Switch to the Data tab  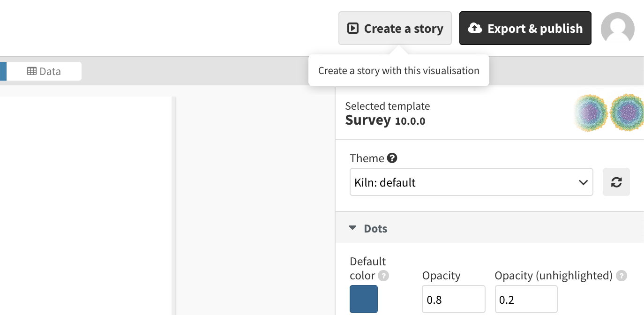coord(44,71)
